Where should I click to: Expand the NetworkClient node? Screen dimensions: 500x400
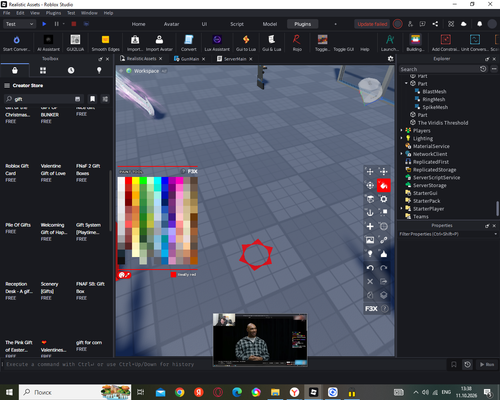click(402, 154)
